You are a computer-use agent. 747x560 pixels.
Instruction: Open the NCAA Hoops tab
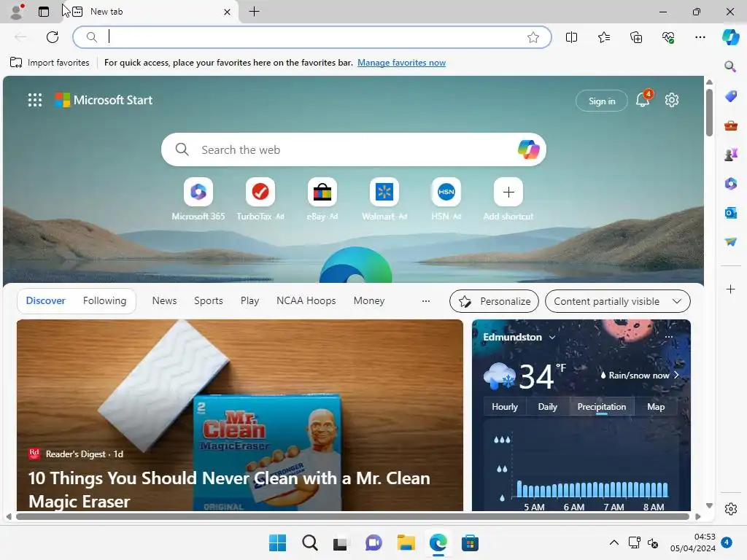(306, 300)
